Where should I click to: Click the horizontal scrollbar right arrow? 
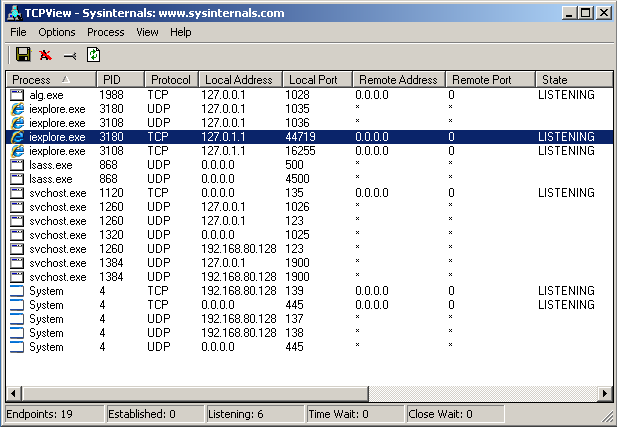605,393
